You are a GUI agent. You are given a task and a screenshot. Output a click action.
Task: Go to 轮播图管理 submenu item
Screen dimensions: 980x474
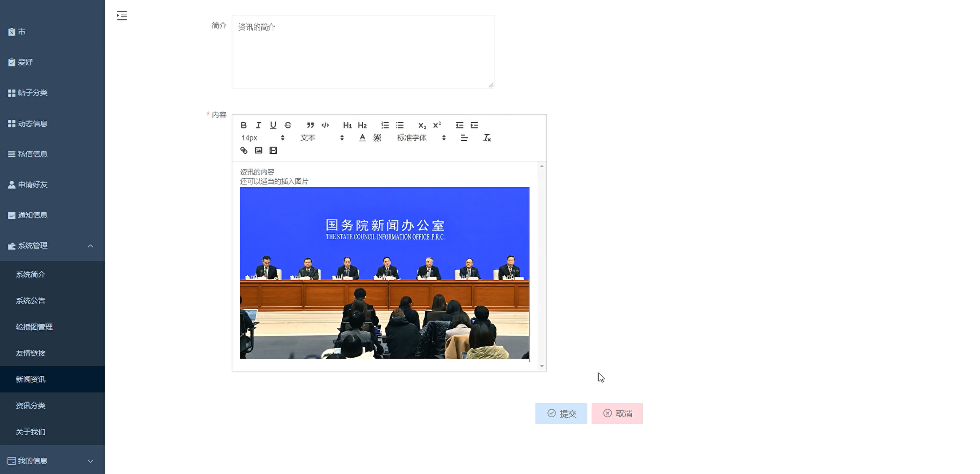pos(53,327)
